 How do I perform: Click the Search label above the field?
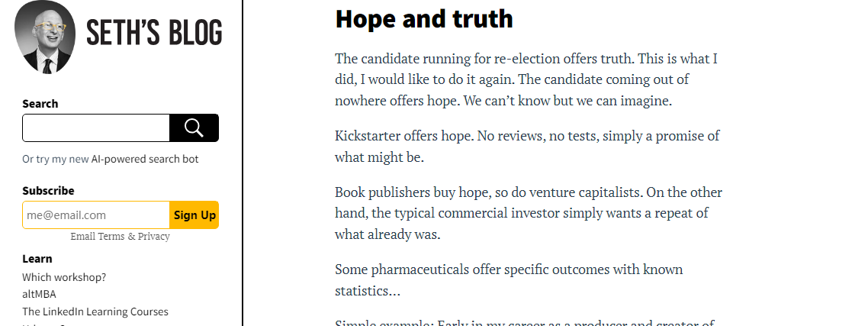(40, 104)
